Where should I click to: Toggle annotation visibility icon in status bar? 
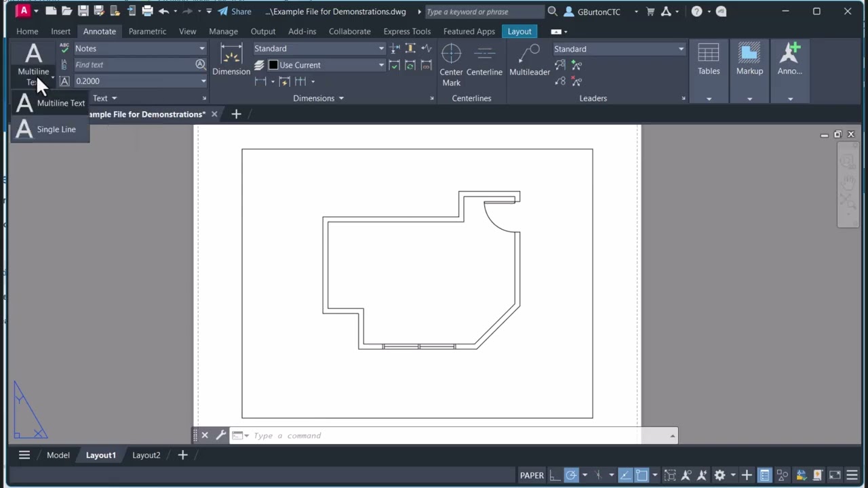pos(686,475)
